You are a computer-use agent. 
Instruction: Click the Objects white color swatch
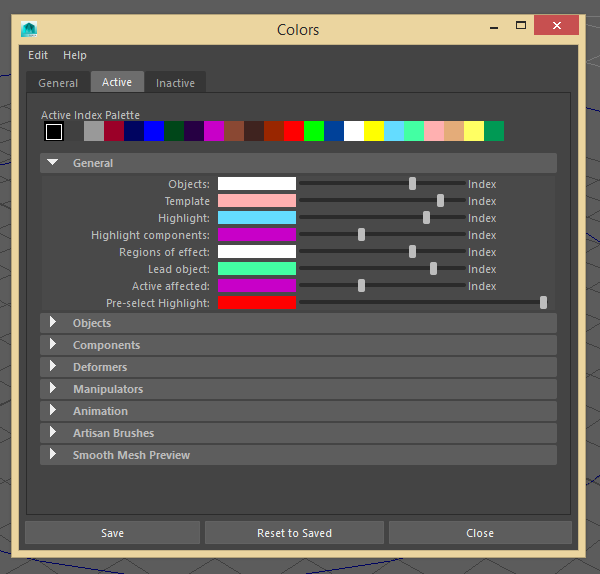point(257,184)
